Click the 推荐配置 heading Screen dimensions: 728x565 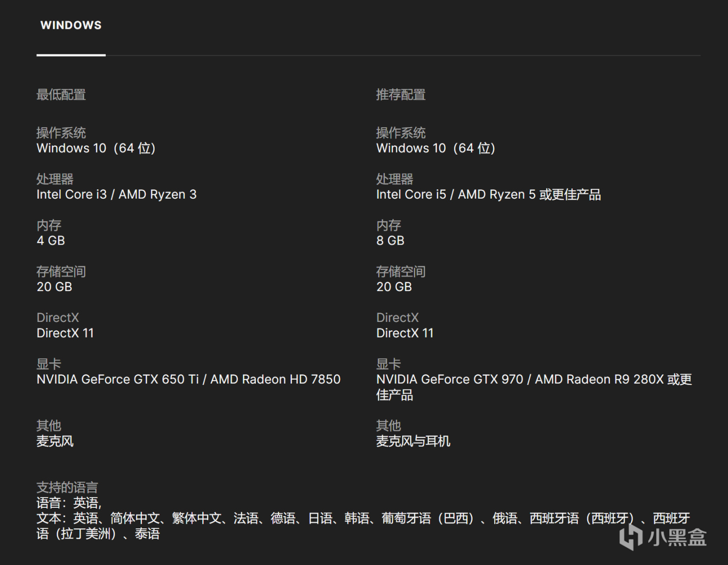pyautogui.click(x=401, y=94)
